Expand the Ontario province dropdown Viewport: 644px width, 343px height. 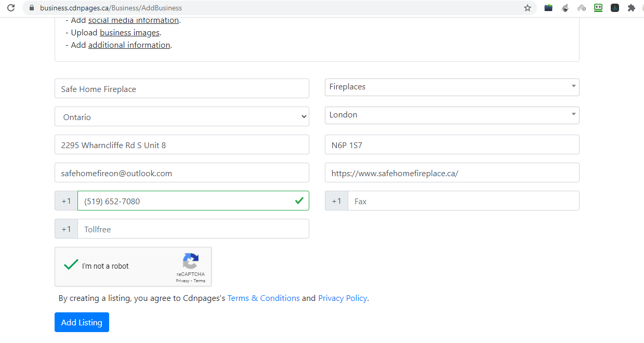pyautogui.click(x=182, y=117)
